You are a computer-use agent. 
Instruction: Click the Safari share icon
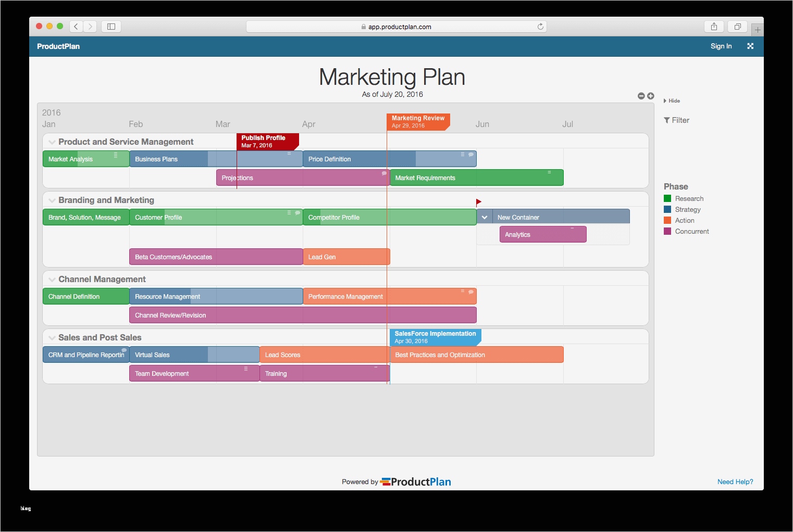[x=714, y=27]
